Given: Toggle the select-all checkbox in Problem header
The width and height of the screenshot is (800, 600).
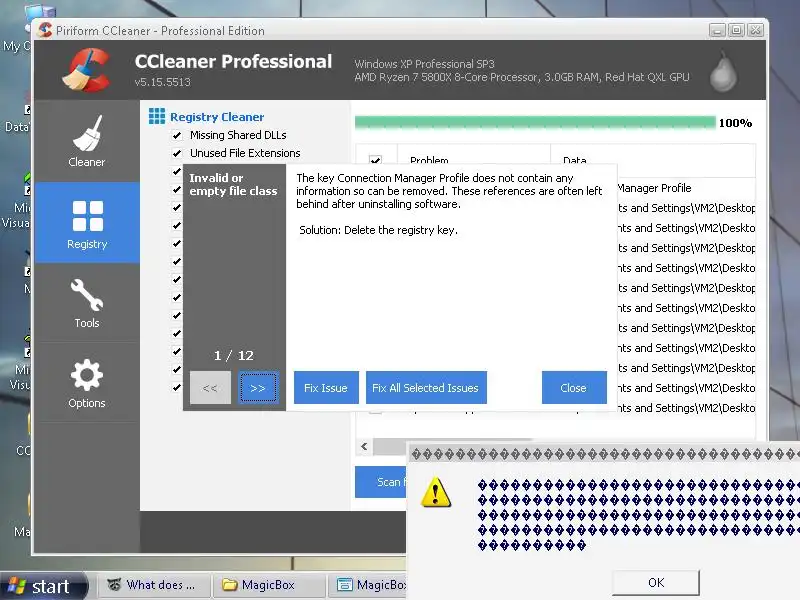Looking at the screenshot, I should click(x=376, y=160).
